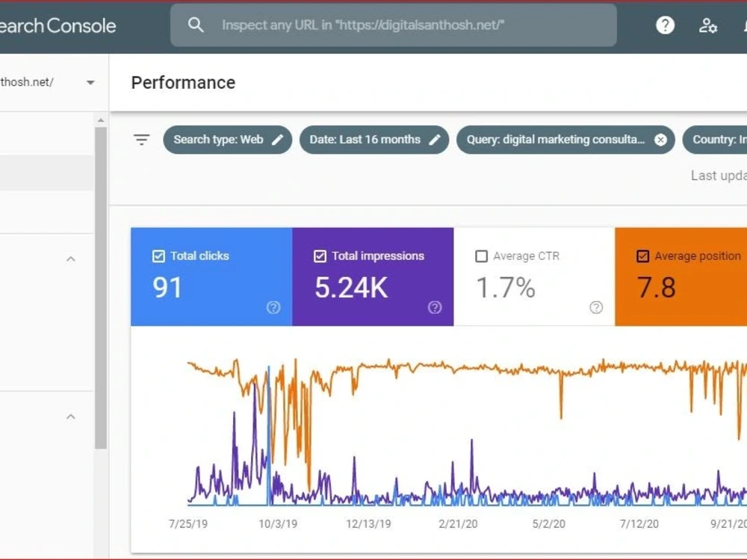Edit Search type pencil icon
The width and height of the screenshot is (747, 560).
click(x=278, y=140)
